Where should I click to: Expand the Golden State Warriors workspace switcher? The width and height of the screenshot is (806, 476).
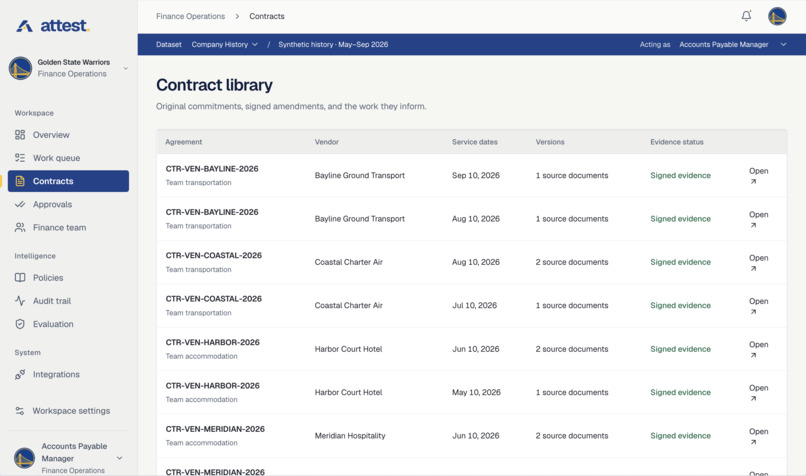coord(125,68)
